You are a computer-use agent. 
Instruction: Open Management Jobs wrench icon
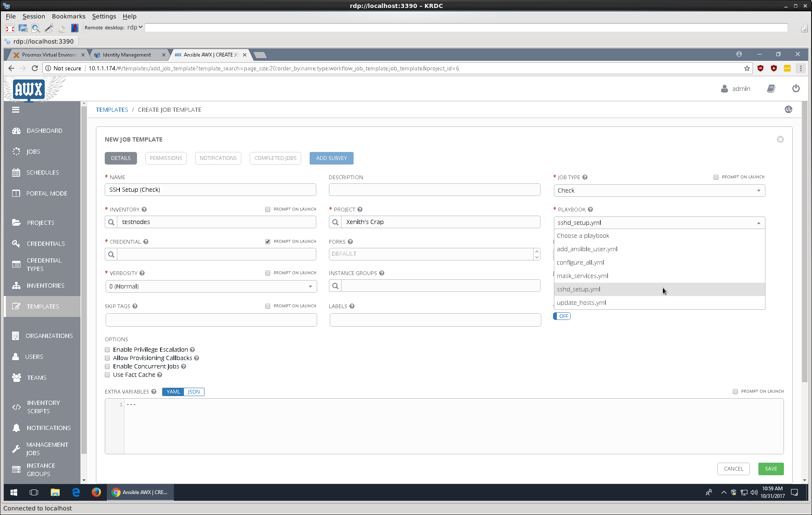16,449
